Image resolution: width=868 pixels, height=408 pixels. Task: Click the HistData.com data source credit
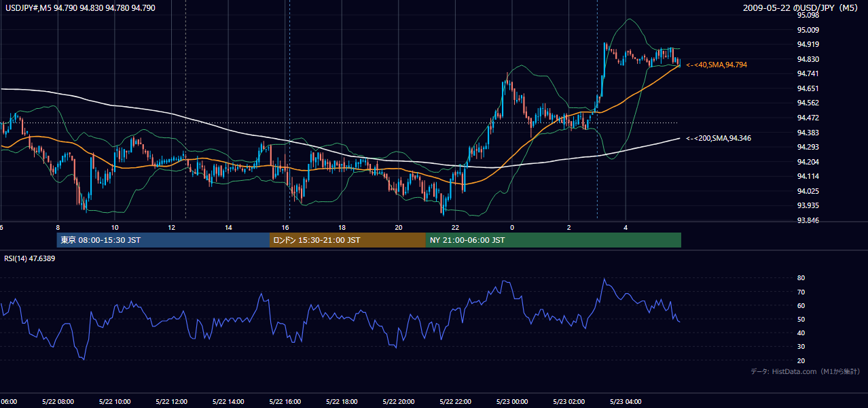coord(805,371)
